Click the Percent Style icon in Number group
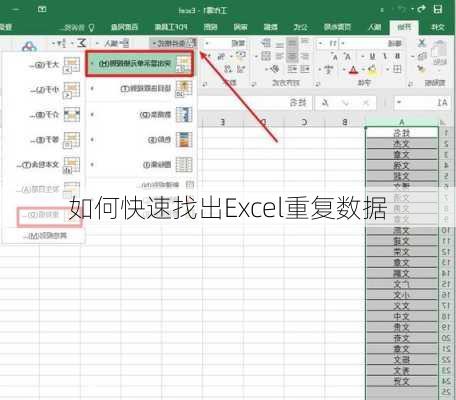This screenshot has width=456, height=400. [x=222, y=57]
